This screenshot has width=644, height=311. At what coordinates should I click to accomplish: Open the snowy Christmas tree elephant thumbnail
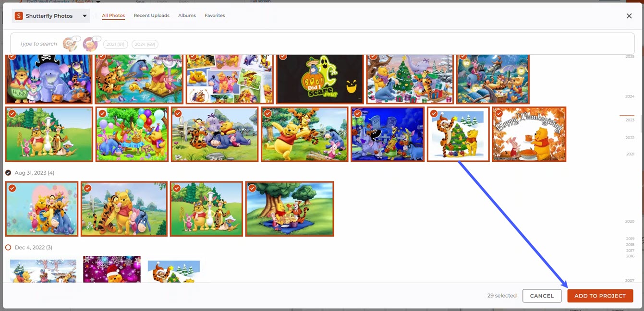(410, 79)
